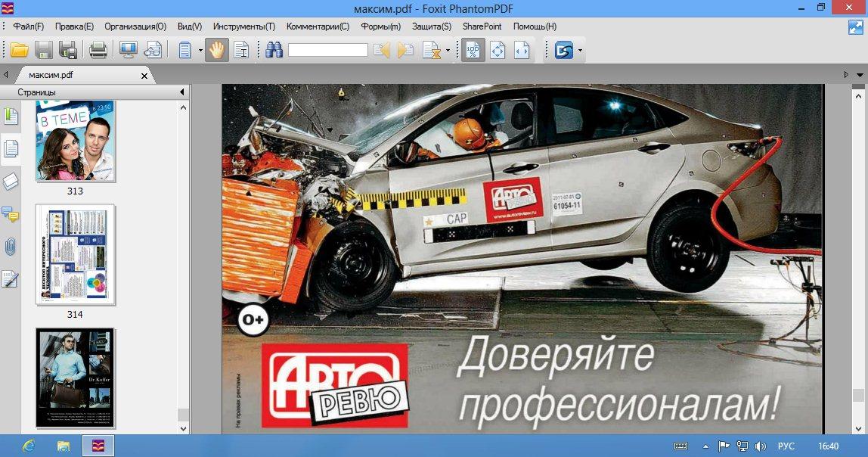Viewport: 868px width, 457px height.
Task: Click the Save diskette icon
Action: (44, 51)
